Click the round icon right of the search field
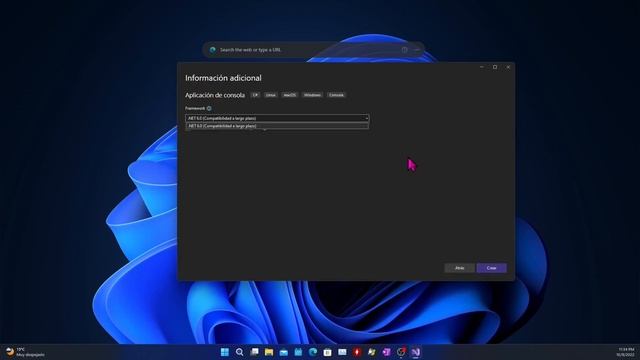 [x=404, y=50]
